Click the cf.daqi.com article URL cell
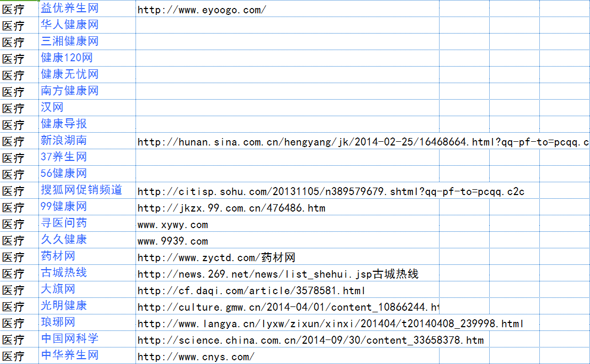This screenshot has width=590, height=364. tap(288, 290)
